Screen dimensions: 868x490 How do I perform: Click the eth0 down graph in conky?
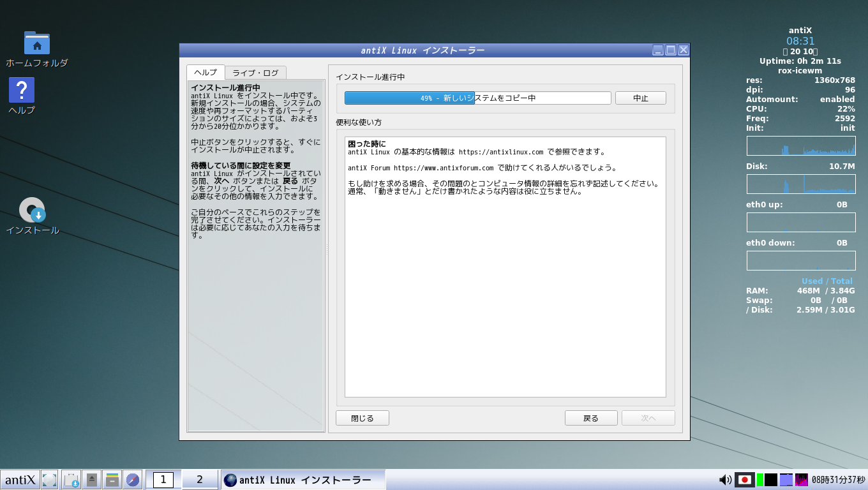coord(801,261)
